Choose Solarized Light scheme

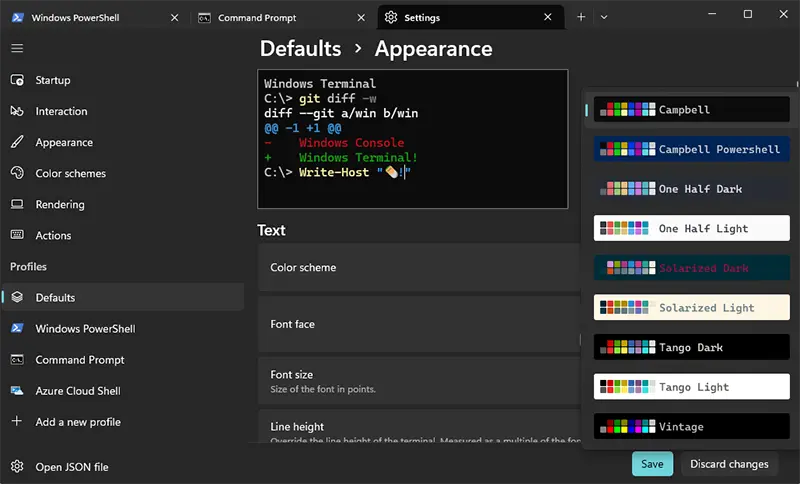click(x=691, y=308)
